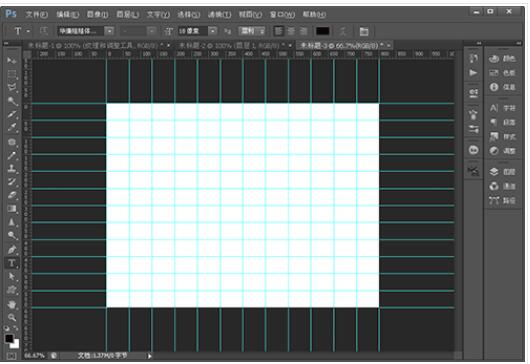This screenshot has width=530, height=364.
Task: Select the Clone Stamp tool
Action: 11,169
